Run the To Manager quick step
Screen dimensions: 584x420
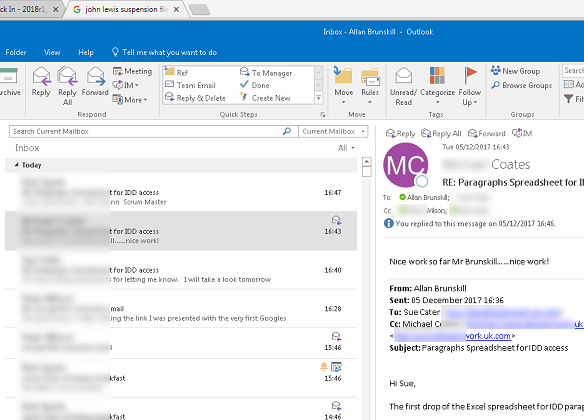(266, 73)
